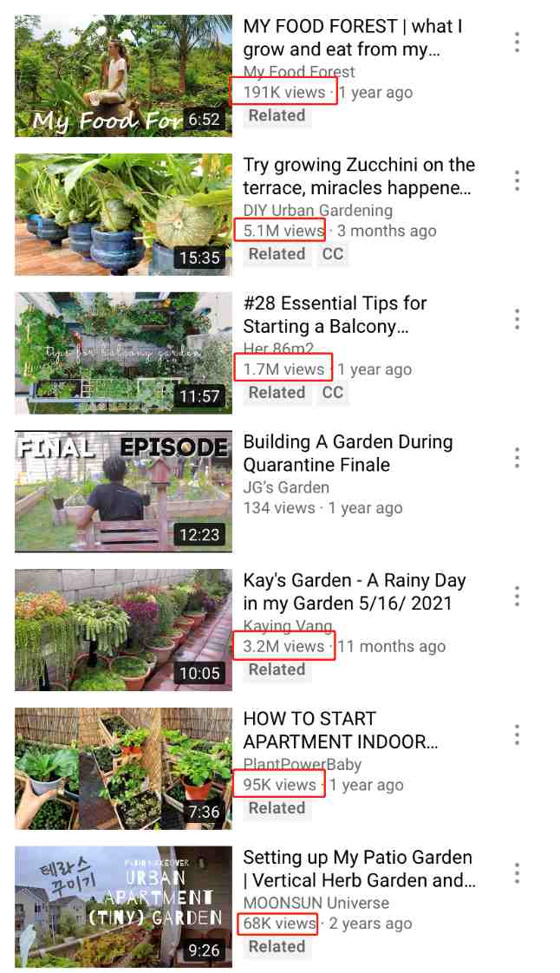Open three-dot menu for Quarantine Finale video

point(517,458)
